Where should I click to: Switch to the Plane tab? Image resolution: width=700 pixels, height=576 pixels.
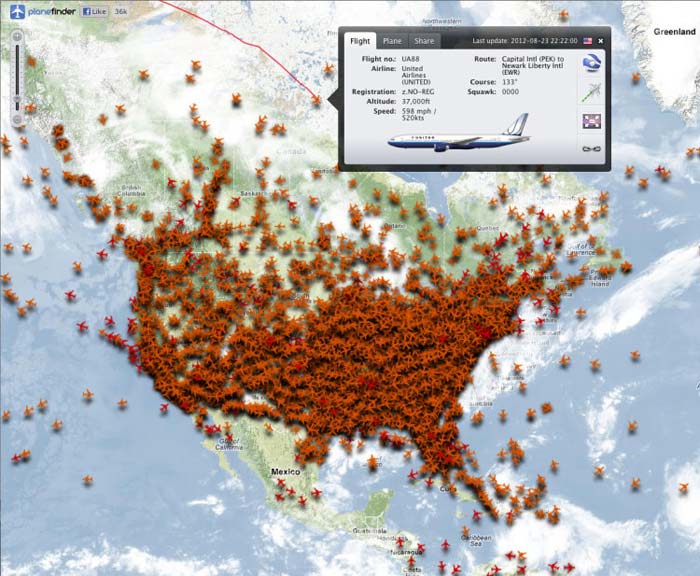coord(392,41)
